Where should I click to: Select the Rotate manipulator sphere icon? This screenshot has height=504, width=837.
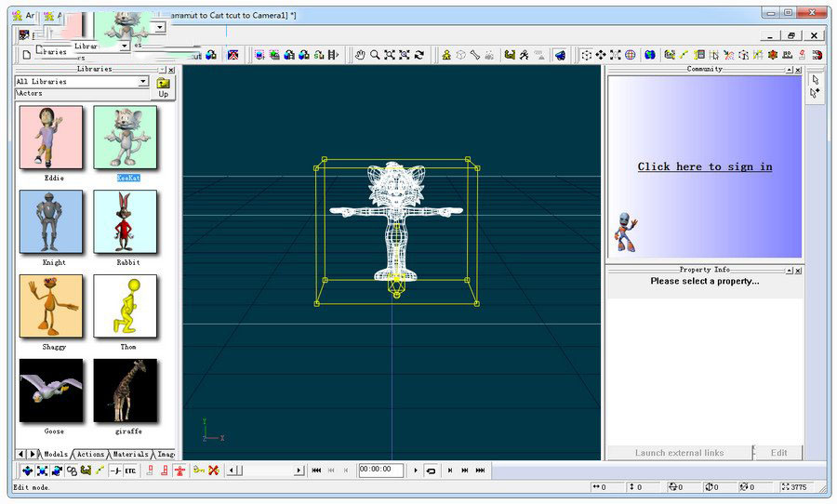click(630, 55)
